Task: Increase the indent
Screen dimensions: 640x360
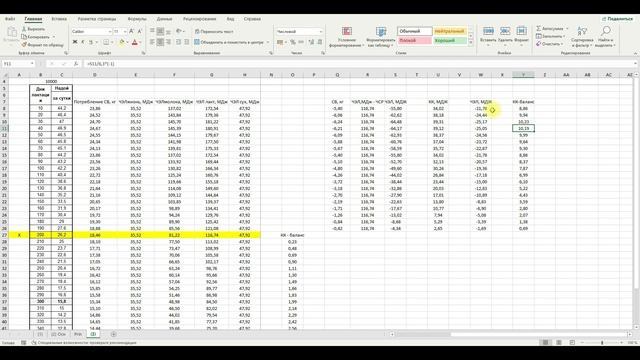Action: (187, 42)
